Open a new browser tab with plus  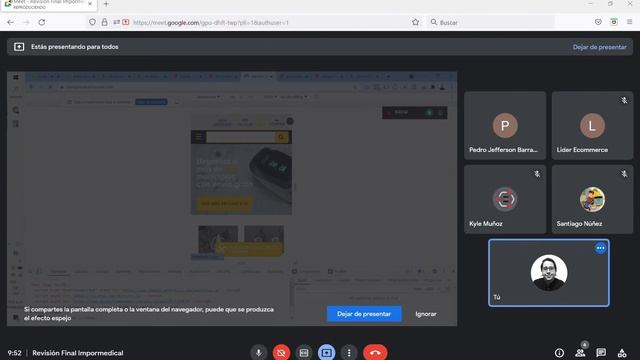point(106,4)
